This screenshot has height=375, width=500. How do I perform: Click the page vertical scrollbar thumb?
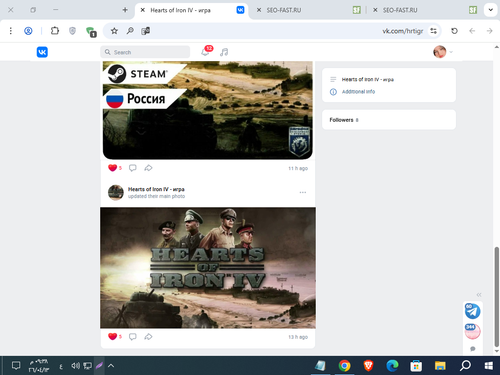(497, 297)
